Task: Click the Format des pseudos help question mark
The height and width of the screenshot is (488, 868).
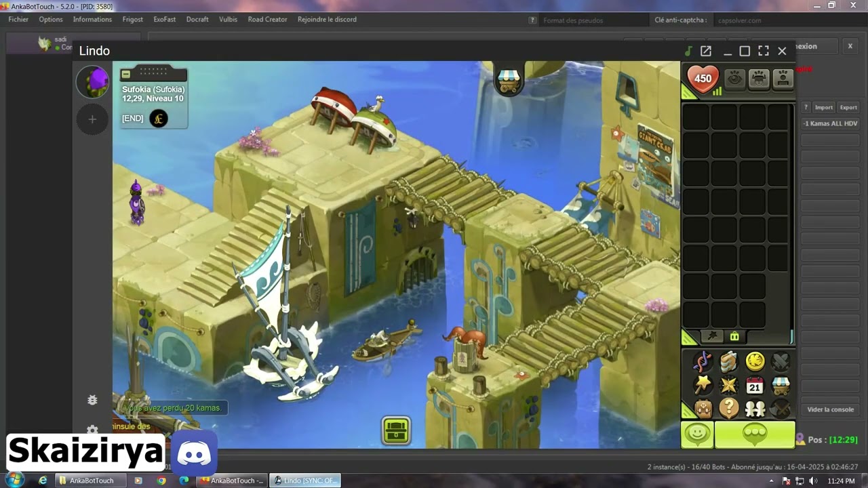Action: (x=532, y=20)
